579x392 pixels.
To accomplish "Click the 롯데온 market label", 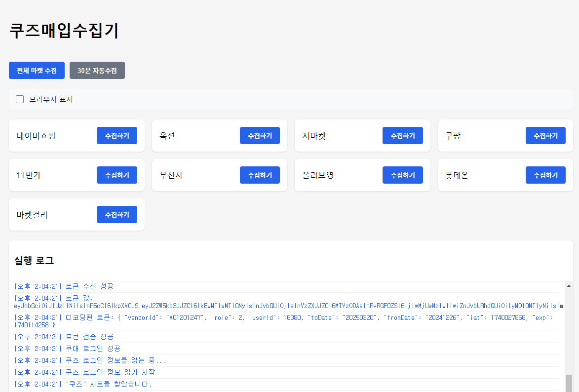I will (457, 175).
